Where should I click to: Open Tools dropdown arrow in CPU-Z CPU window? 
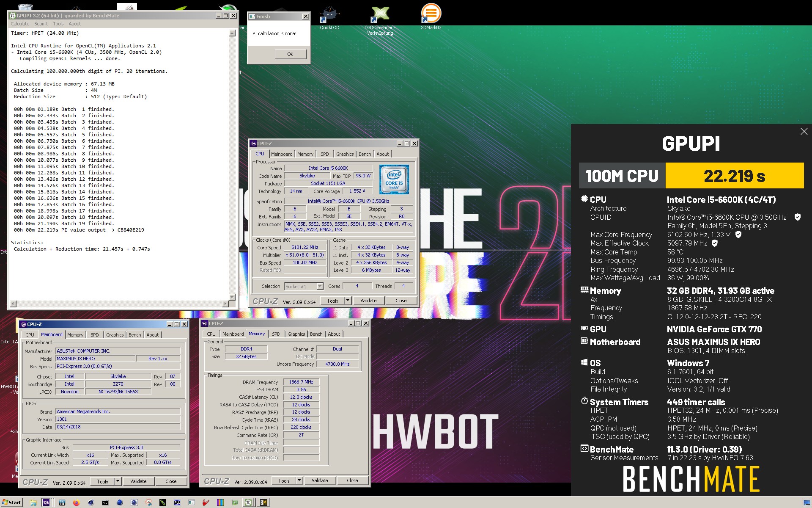coord(348,301)
